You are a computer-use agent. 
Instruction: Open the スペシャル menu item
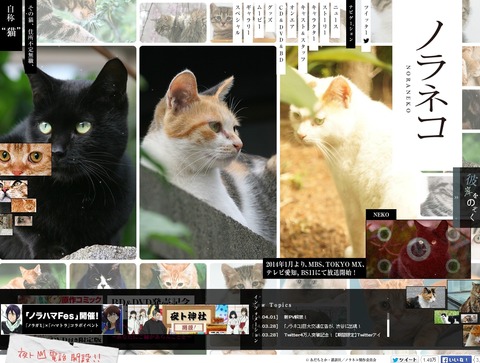(x=238, y=21)
